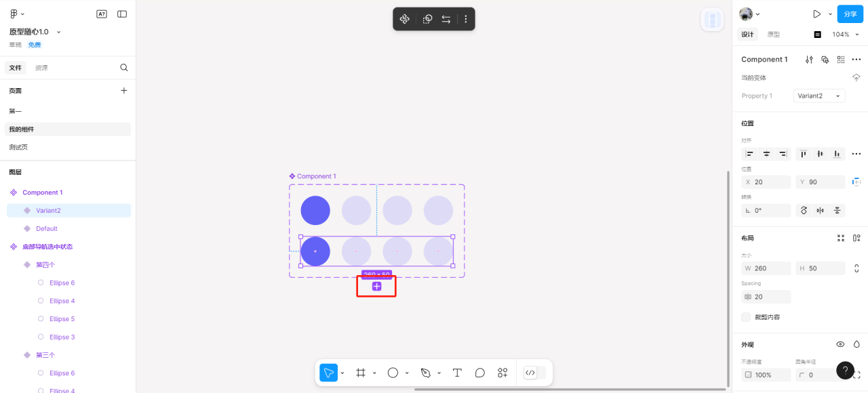This screenshot has width=868, height=393.
Task: Click the publish variant upload icon
Action: pos(856,78)
